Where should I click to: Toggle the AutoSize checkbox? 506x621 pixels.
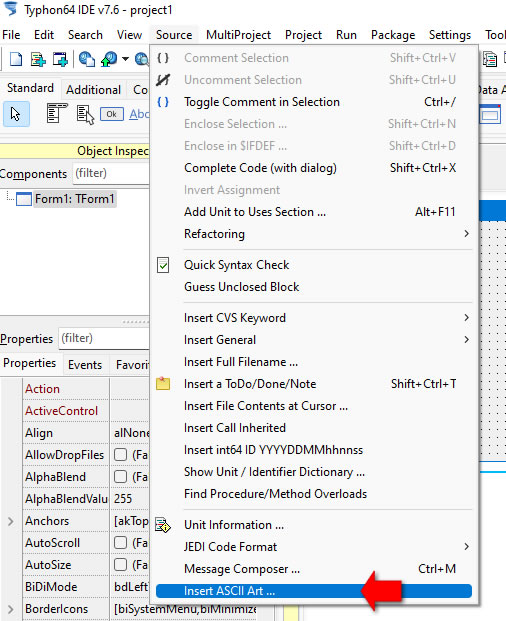click(x=120, y=564)
